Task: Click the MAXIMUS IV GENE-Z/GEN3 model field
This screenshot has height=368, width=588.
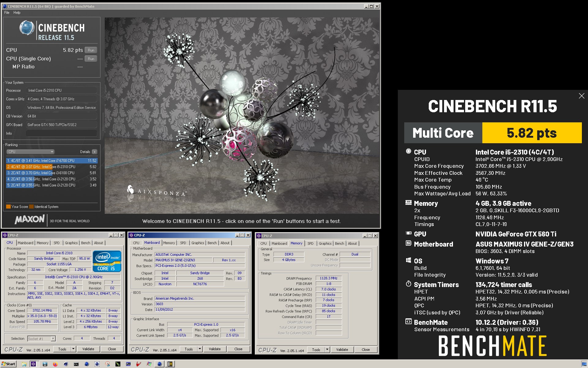Action: (183, 260)
